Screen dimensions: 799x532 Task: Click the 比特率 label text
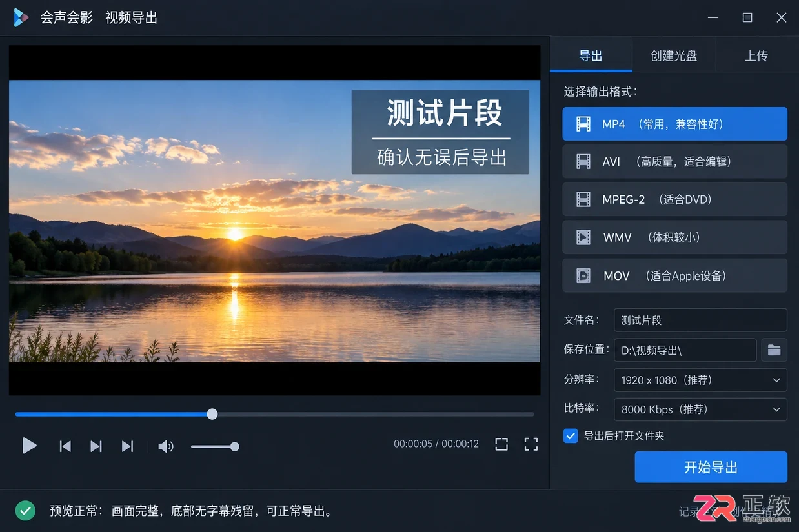point(582,408)
